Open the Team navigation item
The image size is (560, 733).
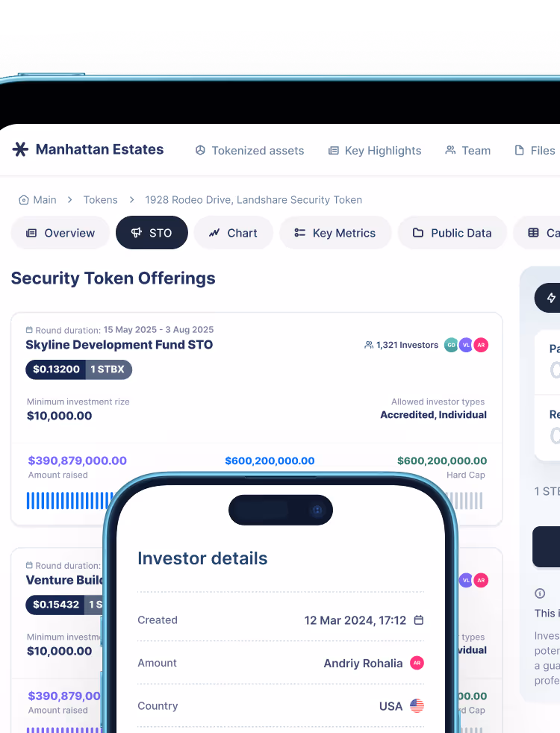coord(468,151)
